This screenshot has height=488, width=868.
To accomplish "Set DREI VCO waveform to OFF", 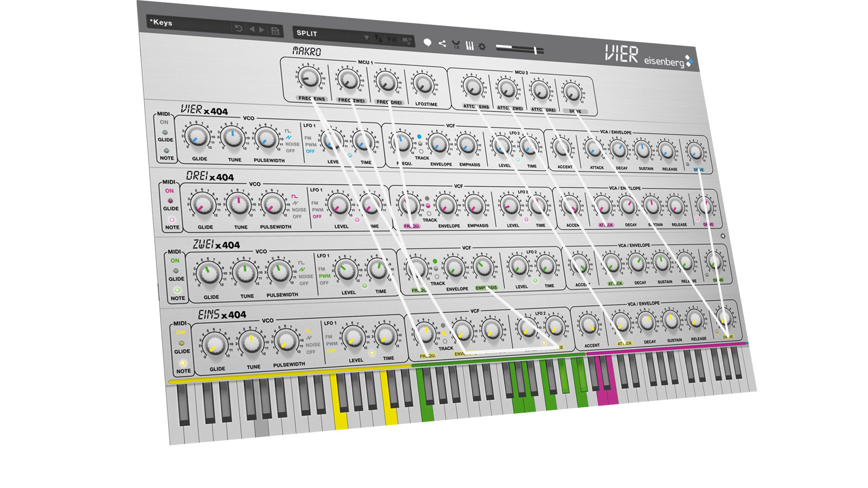I will (297, 216).
